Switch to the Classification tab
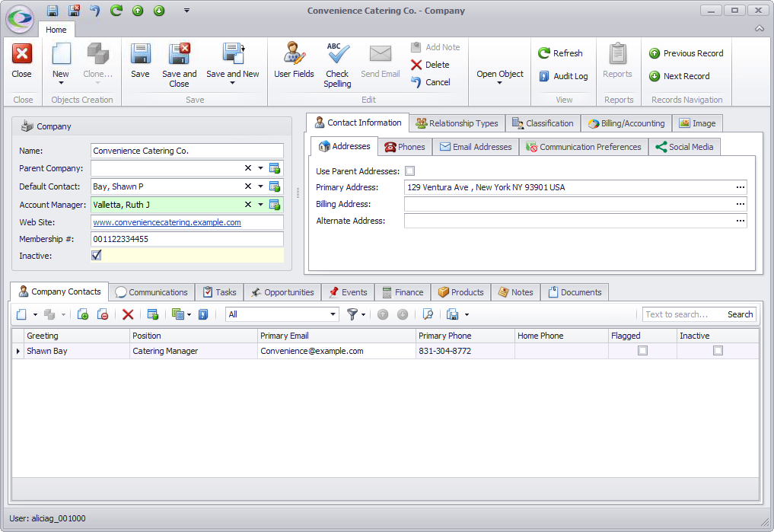This screenshot has width=774, height=532. tap(543, 123)
